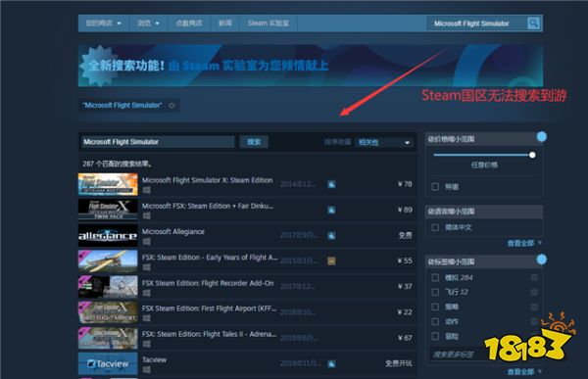Collapse the tag narrowing filter header

click(x=484, y=261)
